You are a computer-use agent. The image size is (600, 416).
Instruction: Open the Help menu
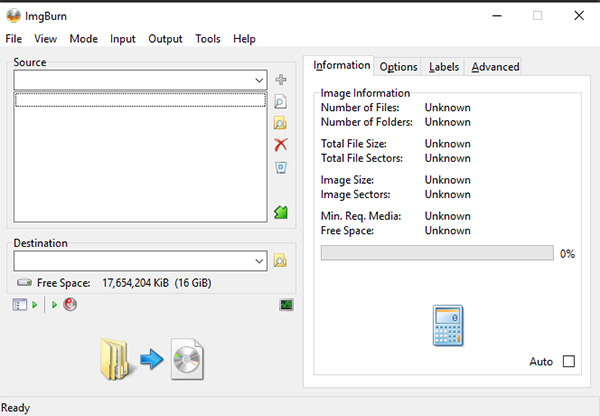click(x=244, y=39)
